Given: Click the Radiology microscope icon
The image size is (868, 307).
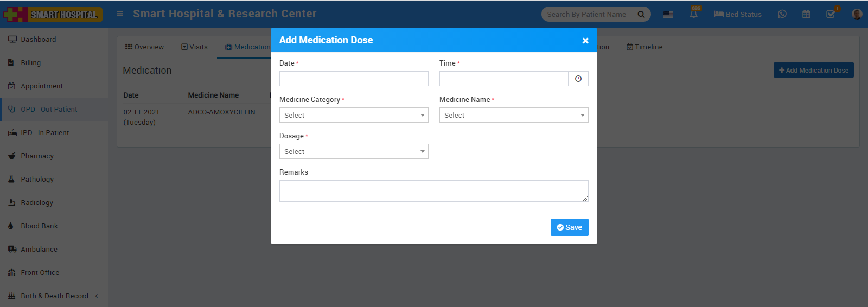Looking at the screenshot, I should pyautogui.click(x=11, y=203).
